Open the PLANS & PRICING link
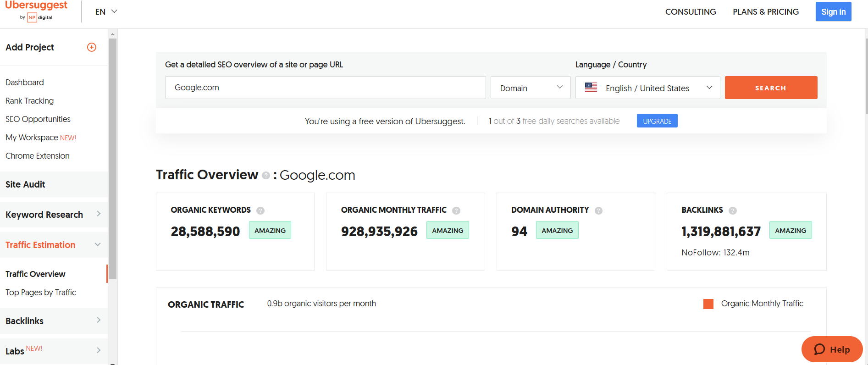Screen dimensions: 868x365 point(766,12)
